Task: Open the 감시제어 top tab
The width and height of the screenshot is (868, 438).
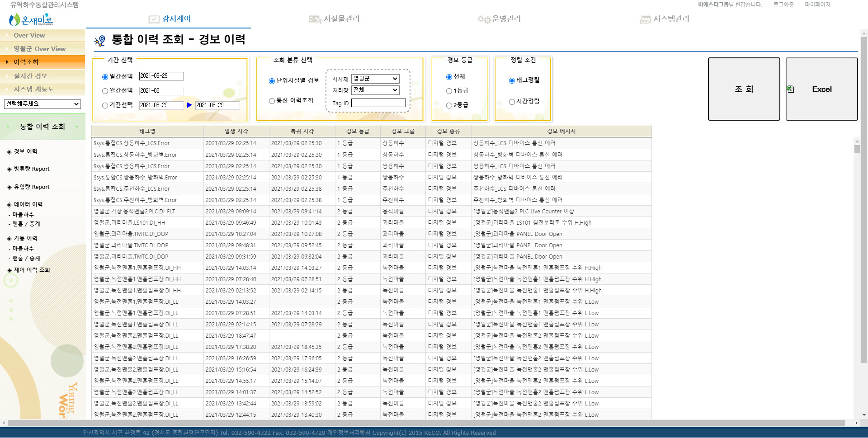Action: [169, 19]
